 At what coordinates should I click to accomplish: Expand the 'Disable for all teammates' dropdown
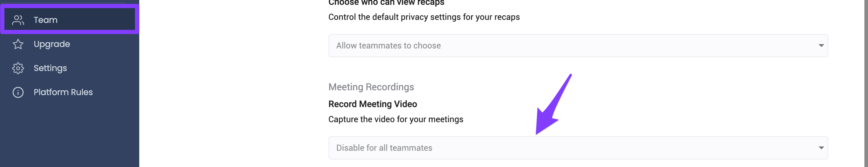click(578, 148)
